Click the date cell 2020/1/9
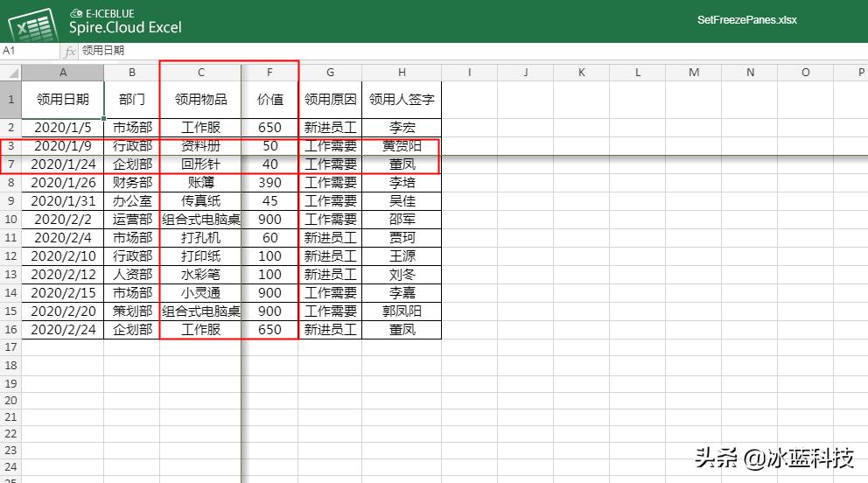868x483 pixels. click(x=62, y=146)
